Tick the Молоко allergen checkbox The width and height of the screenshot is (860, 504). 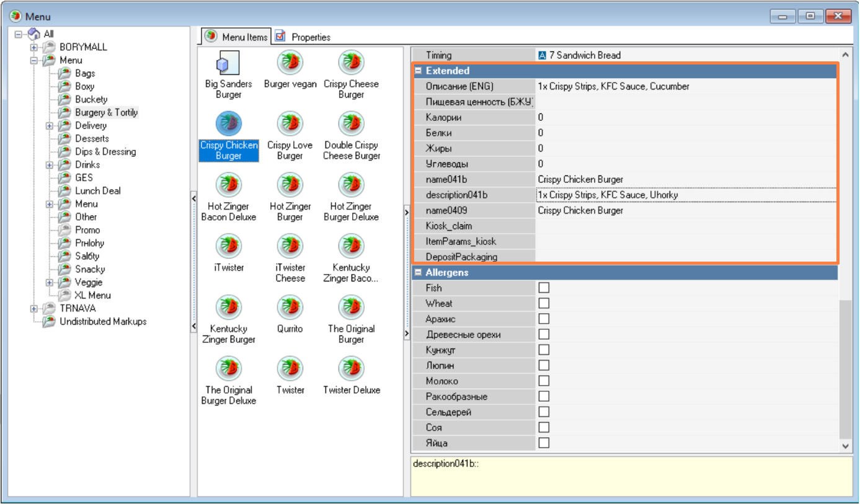(x=544, y=381)
